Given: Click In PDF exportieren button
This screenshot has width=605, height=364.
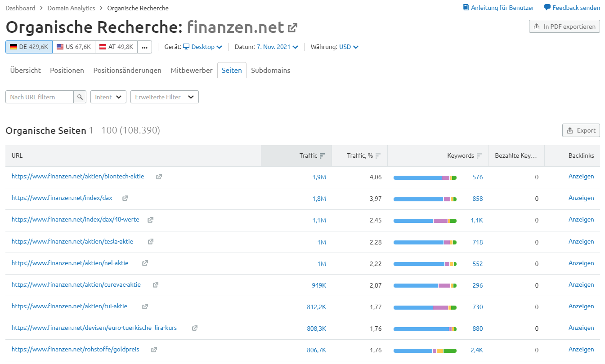Looking at the screenshot, I should [565, 27].
